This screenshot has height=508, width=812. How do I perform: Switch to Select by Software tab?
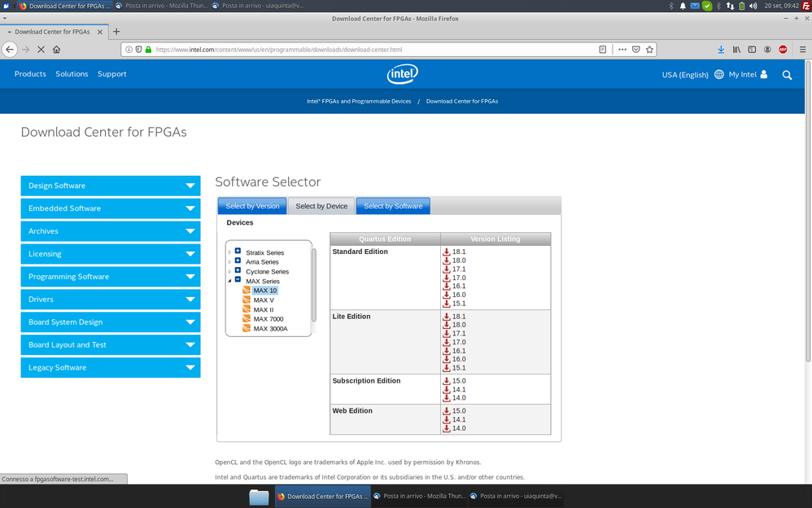point(393,206)
